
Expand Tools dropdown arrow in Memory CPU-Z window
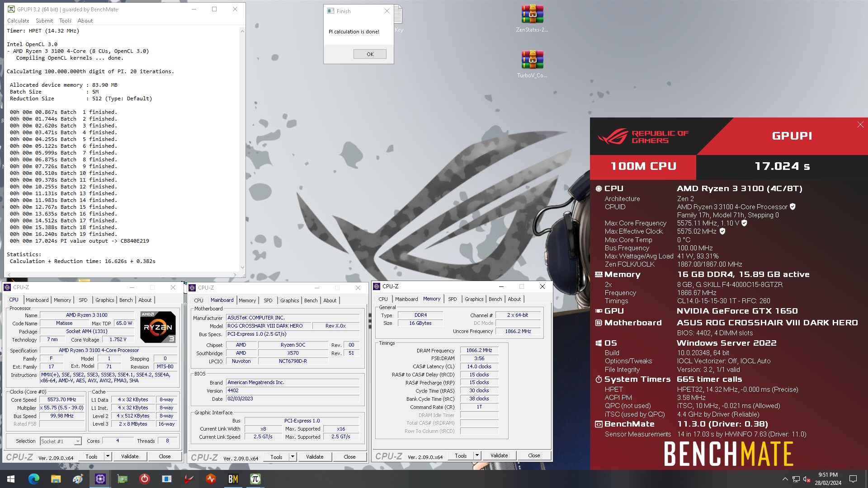(477, 456)
